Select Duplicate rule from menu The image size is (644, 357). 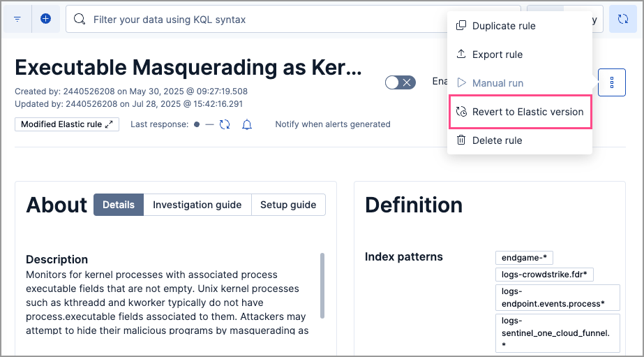click(504, 26)
